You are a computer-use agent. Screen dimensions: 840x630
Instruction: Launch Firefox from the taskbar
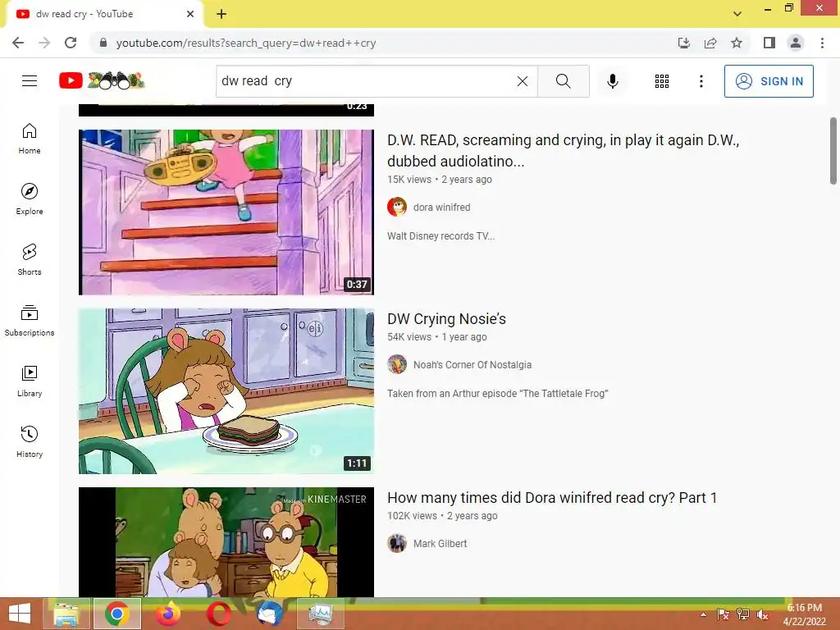168,614
